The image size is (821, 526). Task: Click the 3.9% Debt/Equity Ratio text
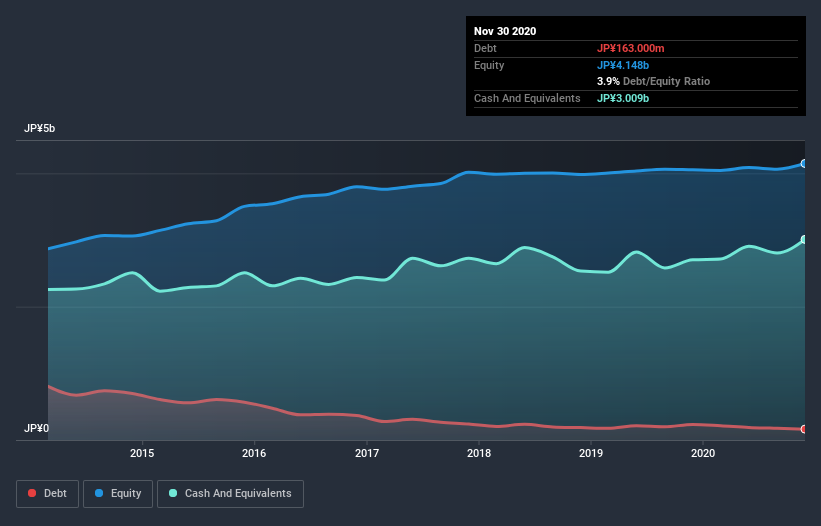(x=653, y=82)
